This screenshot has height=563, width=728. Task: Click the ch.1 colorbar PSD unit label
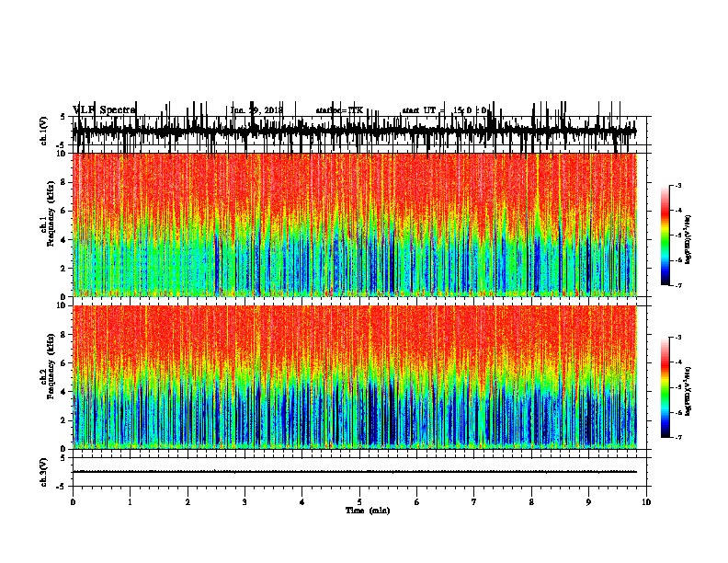[x=688, y=239]
